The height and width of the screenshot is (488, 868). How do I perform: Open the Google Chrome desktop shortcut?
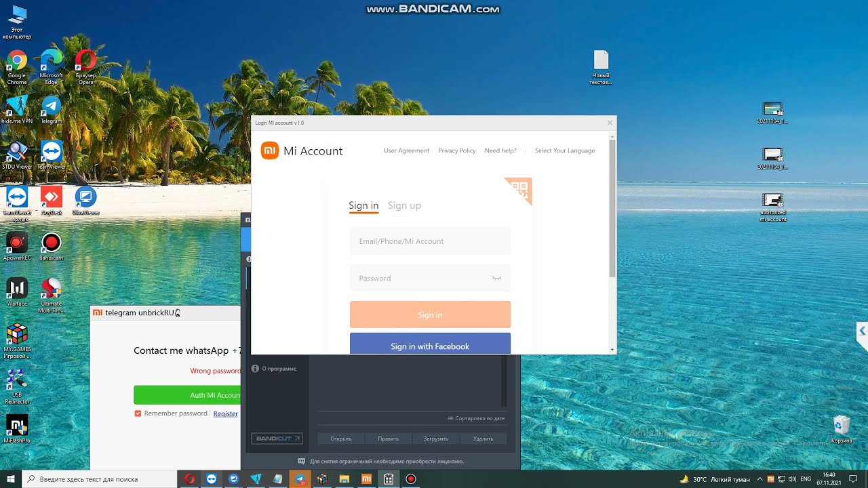(17, 67)
